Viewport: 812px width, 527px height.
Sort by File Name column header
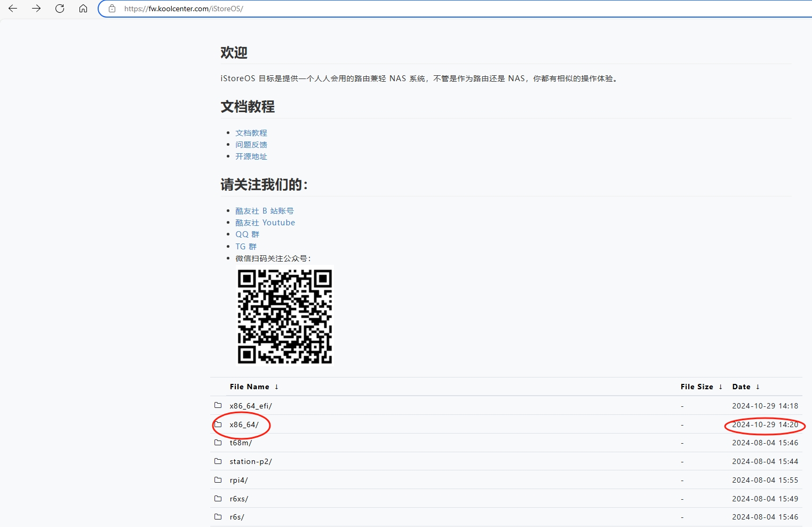tap(254, 387)
